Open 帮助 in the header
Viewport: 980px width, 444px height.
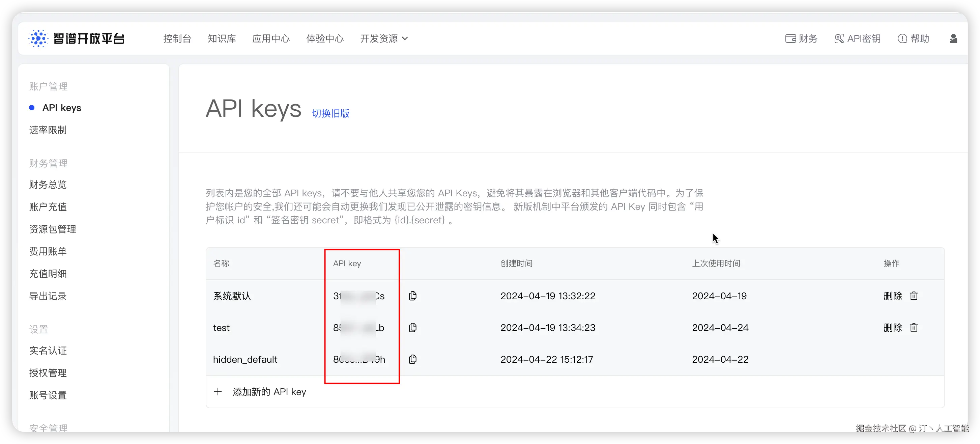click(x=913, y=38)
